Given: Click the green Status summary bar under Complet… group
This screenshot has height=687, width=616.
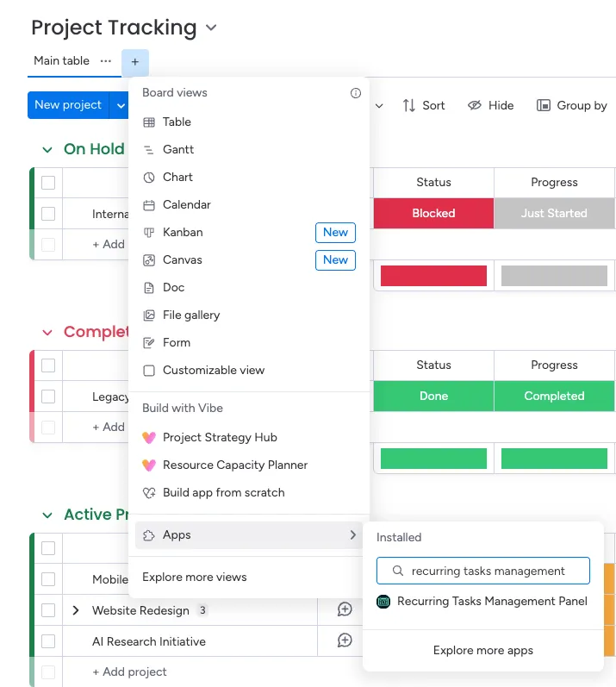Looking at the screenshot, I should (x=433, y=459).
